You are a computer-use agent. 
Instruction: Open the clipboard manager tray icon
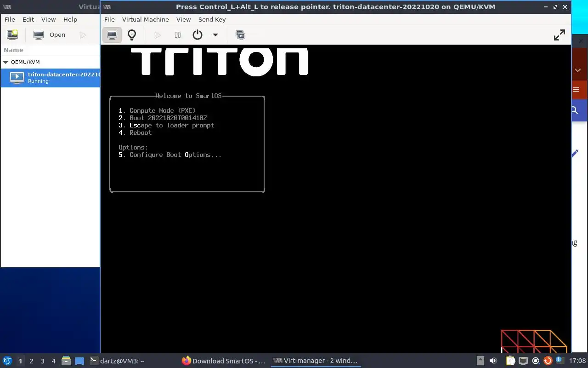pyautogui.click(x=510, y=361)
